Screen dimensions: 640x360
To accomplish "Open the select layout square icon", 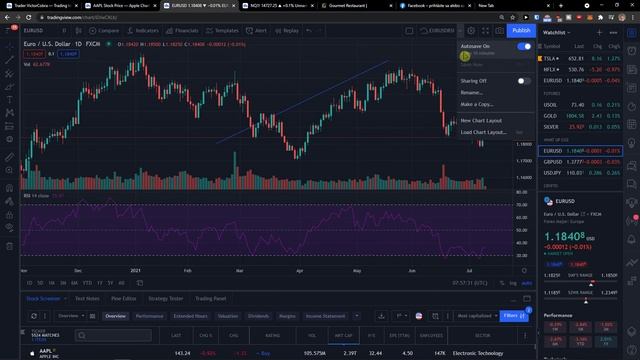I will (409, 31).
